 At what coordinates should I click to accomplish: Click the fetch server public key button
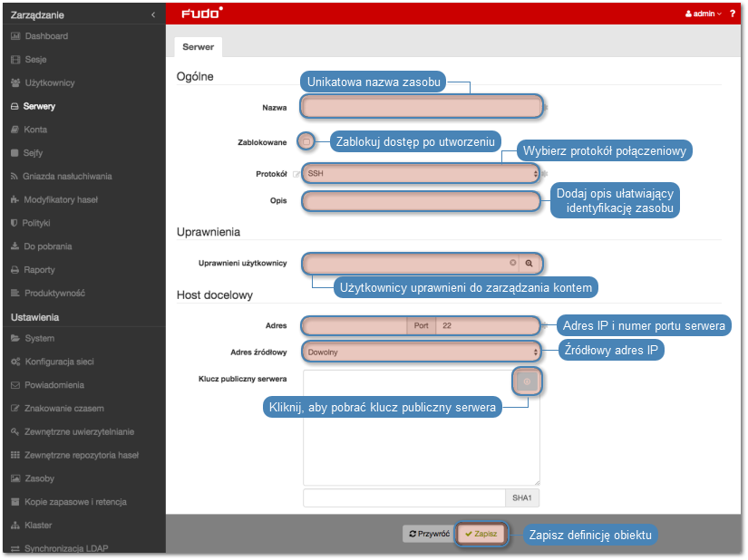527,381
